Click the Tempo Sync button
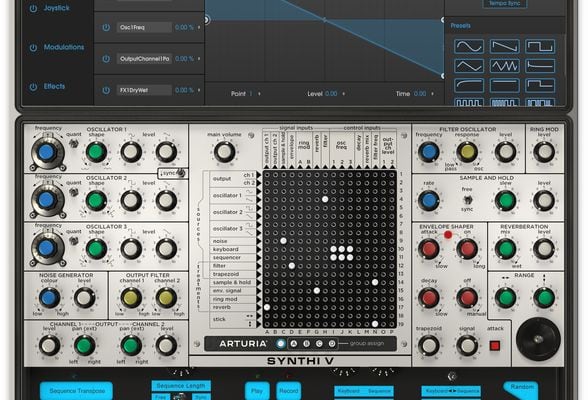Image resolution: width=588 pixels, height=400 pixels. (x=505, y=3)
